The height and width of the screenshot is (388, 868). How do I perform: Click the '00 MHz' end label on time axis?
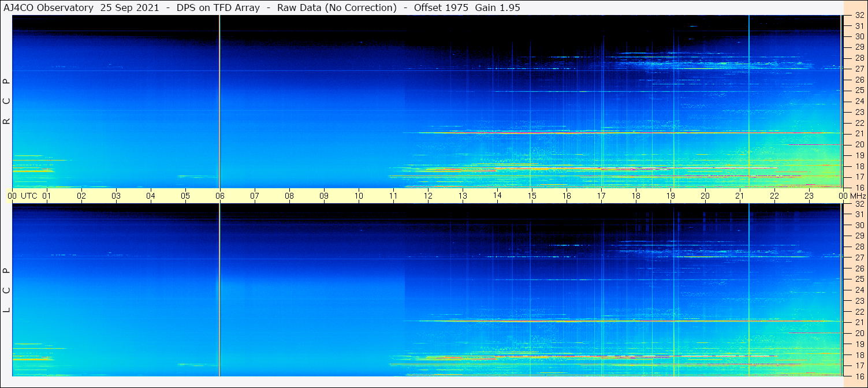click(851, 196)
